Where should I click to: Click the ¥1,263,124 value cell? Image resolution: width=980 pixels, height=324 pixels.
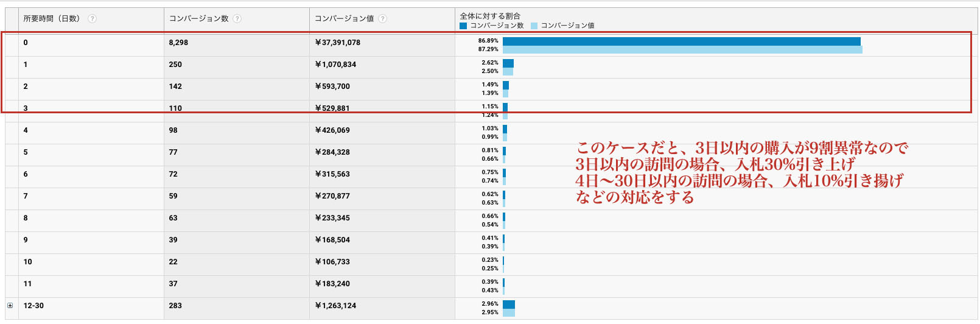tap(335, 306)
